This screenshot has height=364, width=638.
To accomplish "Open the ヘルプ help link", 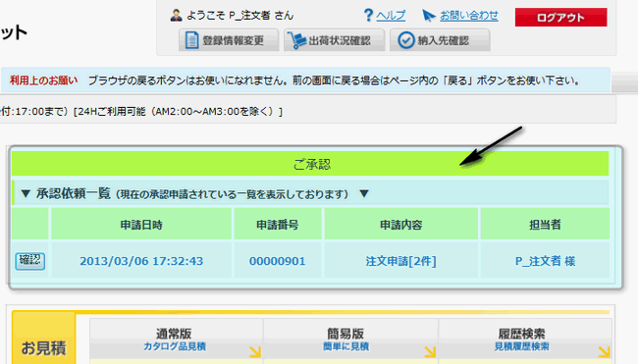I will coord(391,16).
